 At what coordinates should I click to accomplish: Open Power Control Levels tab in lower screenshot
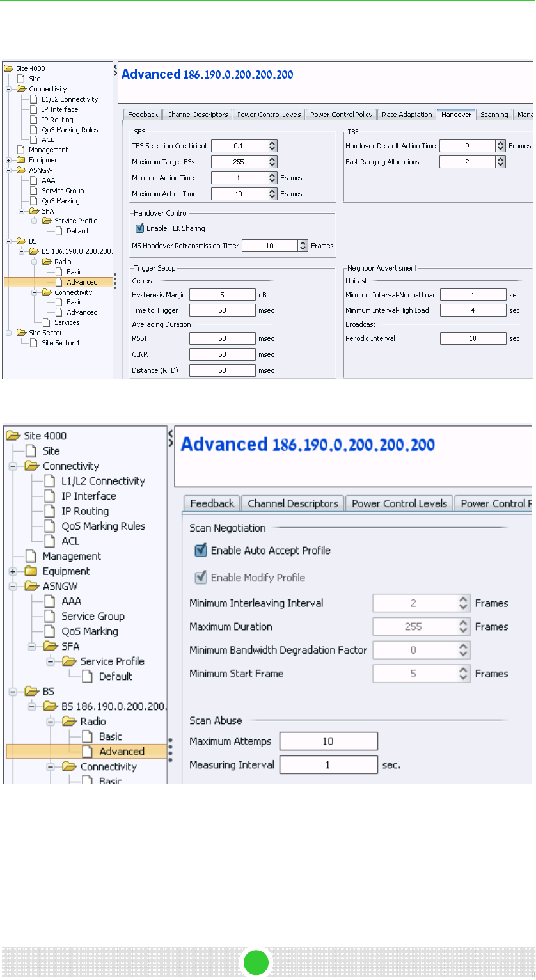(x=399, y=503)
